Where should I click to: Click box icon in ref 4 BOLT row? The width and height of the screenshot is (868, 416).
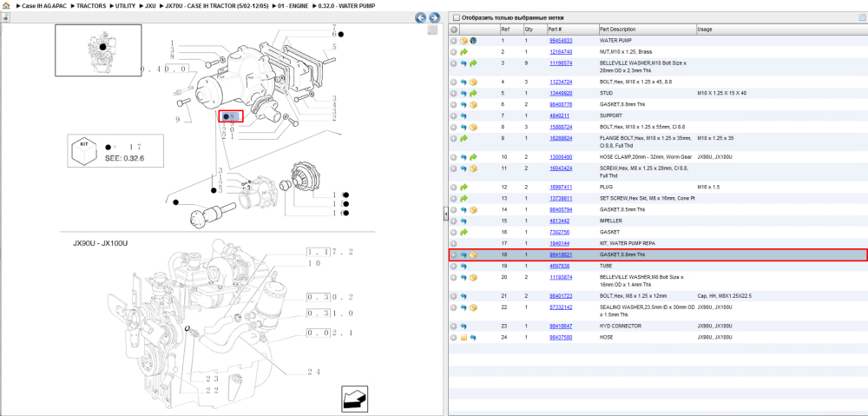click(473, 82)
